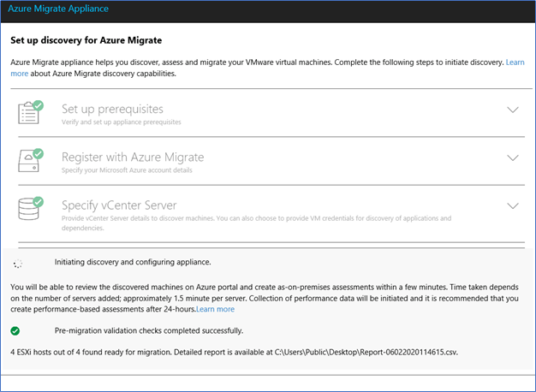
Task: Click the Register with Azure Migrate disk icon
Action: coord(31,161)
